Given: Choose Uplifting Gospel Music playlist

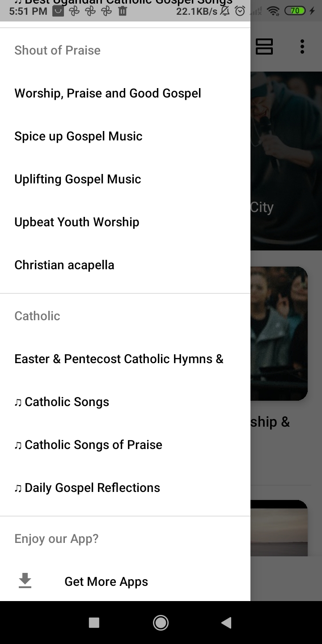Looking at the screenshot, I should (78, 179).
